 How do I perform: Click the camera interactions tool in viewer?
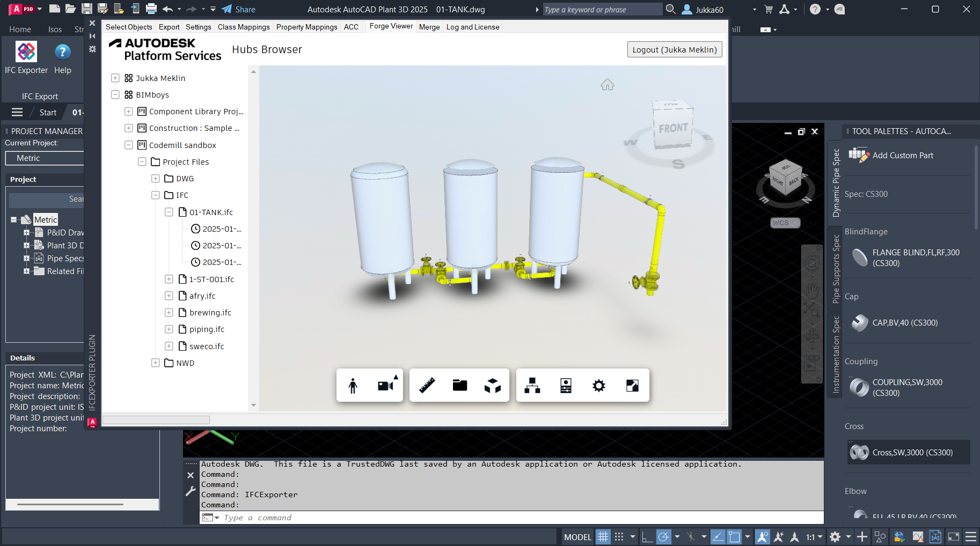pos(386,385)
